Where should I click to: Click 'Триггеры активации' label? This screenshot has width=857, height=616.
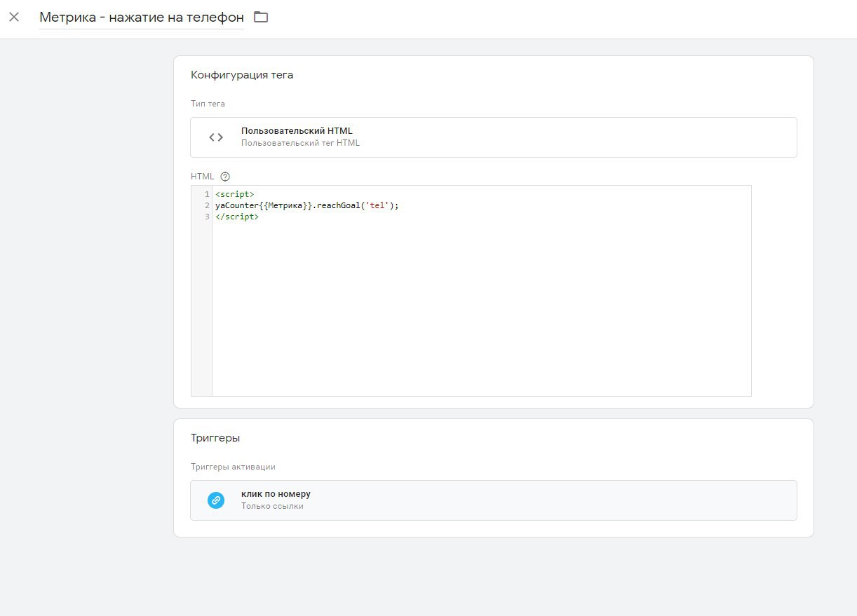233,467
